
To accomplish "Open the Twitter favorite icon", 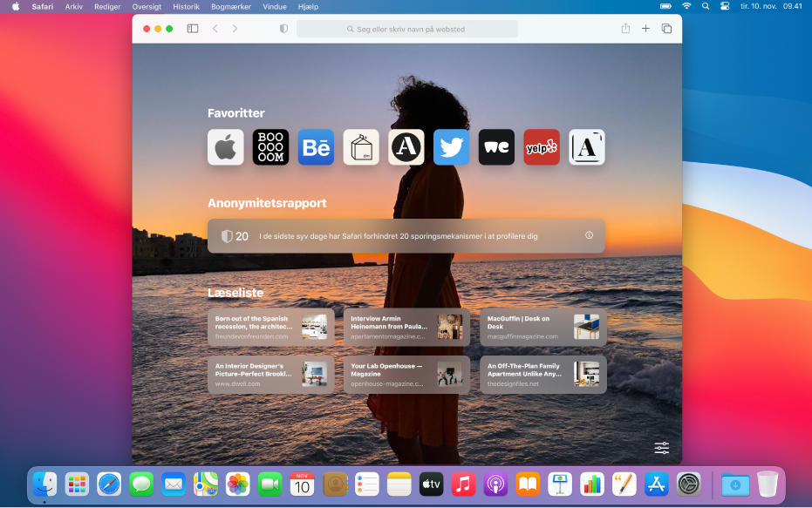I will (x=451, y=147).
